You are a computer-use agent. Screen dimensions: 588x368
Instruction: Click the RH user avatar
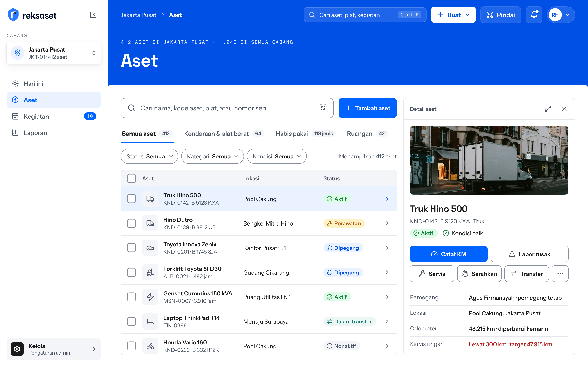555,15
